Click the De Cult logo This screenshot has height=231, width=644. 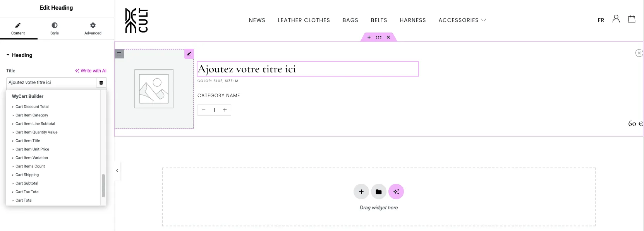(x=136, y=20)
